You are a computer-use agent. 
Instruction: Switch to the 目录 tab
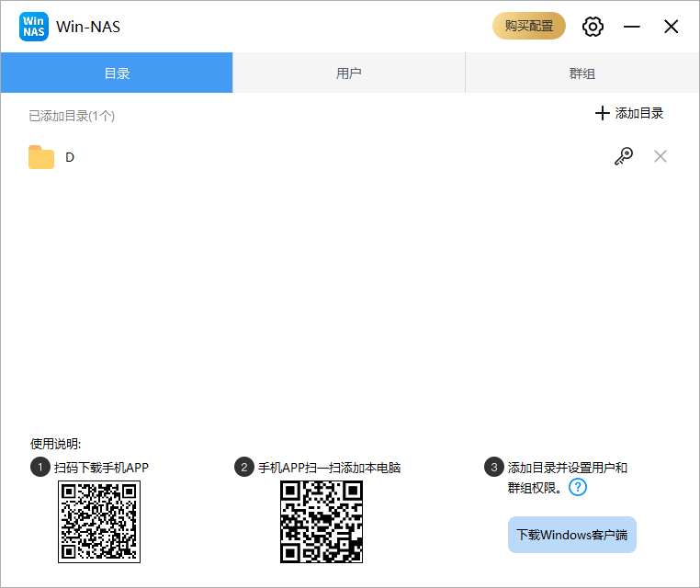(117, 73)
